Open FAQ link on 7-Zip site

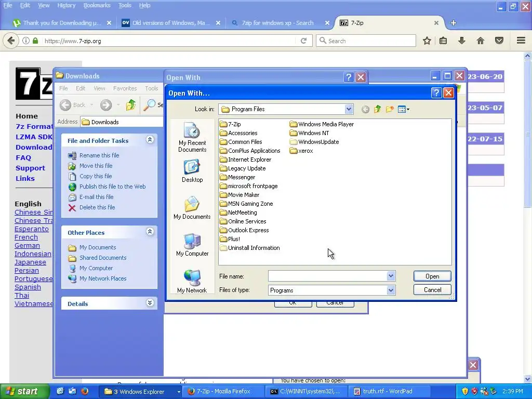click(x=23, y=158)
